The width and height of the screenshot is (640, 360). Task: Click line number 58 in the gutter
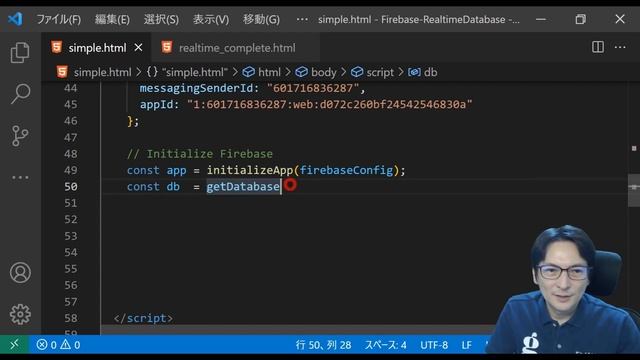pyautogui.click(x=71, y=318)
